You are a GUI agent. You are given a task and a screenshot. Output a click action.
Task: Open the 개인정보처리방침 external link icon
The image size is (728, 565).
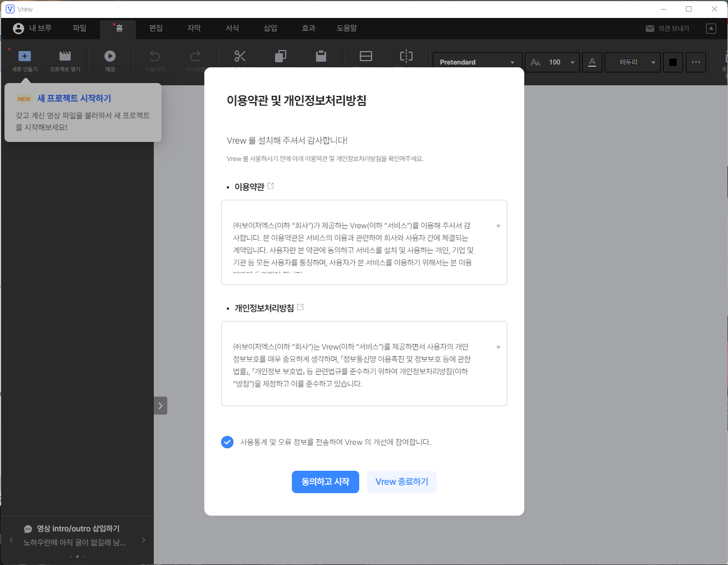[x=301, y=306]
